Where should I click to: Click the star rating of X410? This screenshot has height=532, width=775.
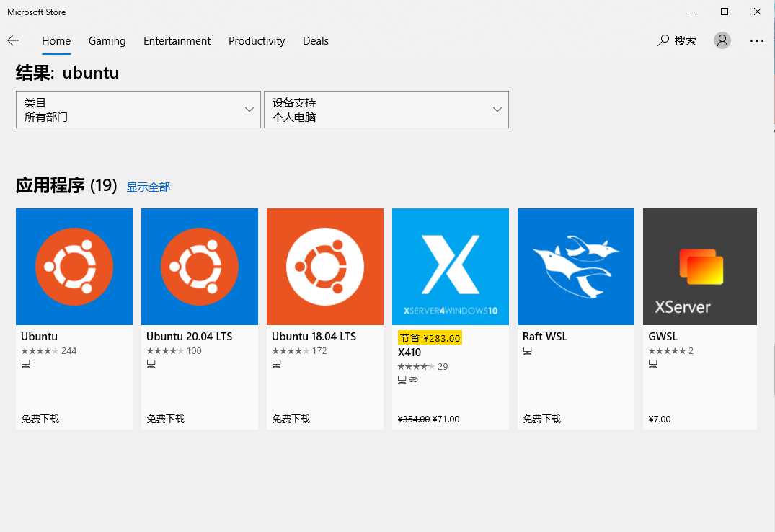pos(417,367)
